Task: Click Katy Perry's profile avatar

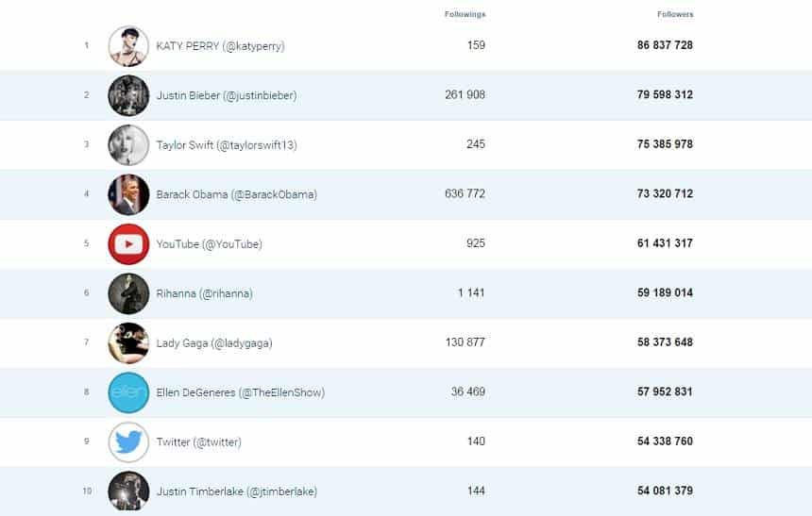Action: [128, 45]
